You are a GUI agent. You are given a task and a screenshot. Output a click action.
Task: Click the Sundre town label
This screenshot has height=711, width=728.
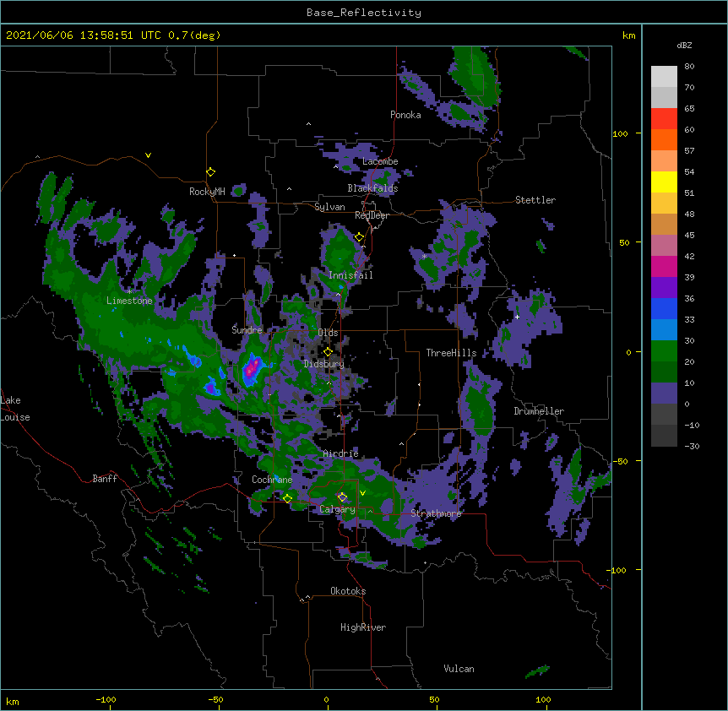pos(247,330)
